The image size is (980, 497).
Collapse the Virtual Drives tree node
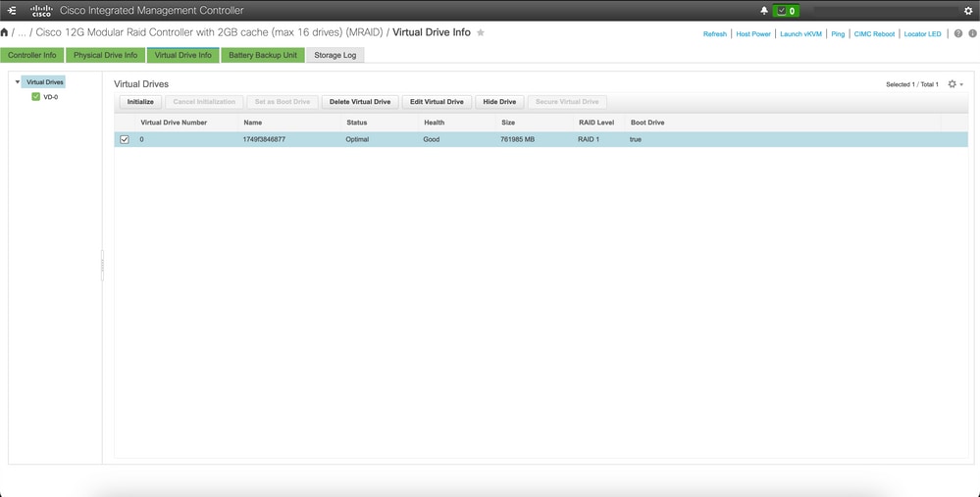click(x=18, y=81)
